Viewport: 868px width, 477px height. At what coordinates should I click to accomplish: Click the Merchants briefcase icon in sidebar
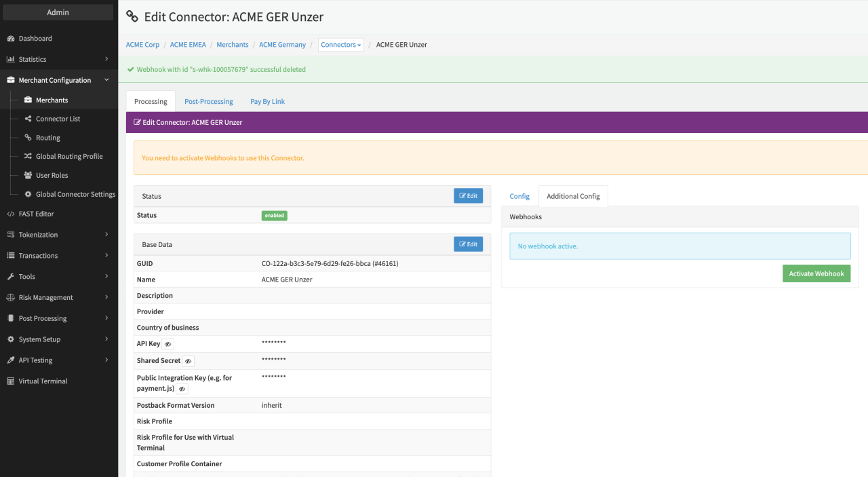pos(28,100)
